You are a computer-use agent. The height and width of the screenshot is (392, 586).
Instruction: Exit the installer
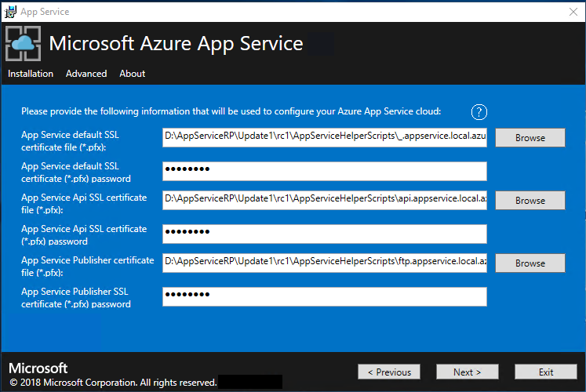(x=546, y=372)
